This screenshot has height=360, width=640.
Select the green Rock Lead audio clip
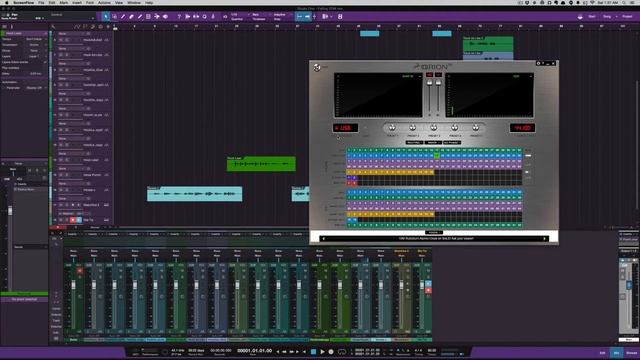261,164
